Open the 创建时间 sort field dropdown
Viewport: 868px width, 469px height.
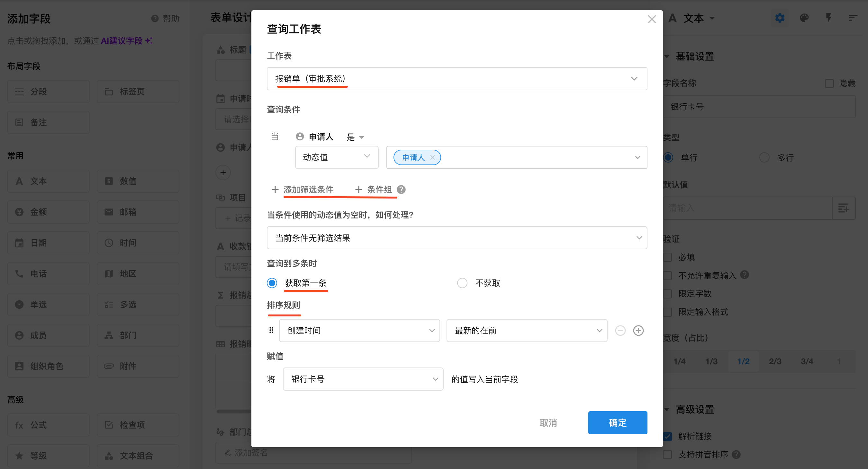tap(359, 330)
